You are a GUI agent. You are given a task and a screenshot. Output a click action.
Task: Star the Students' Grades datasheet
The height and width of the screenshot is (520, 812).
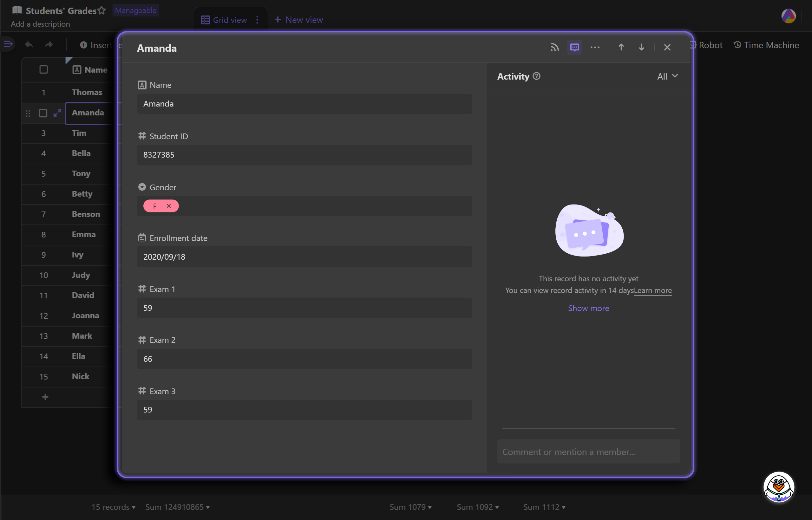pos(102,10)
